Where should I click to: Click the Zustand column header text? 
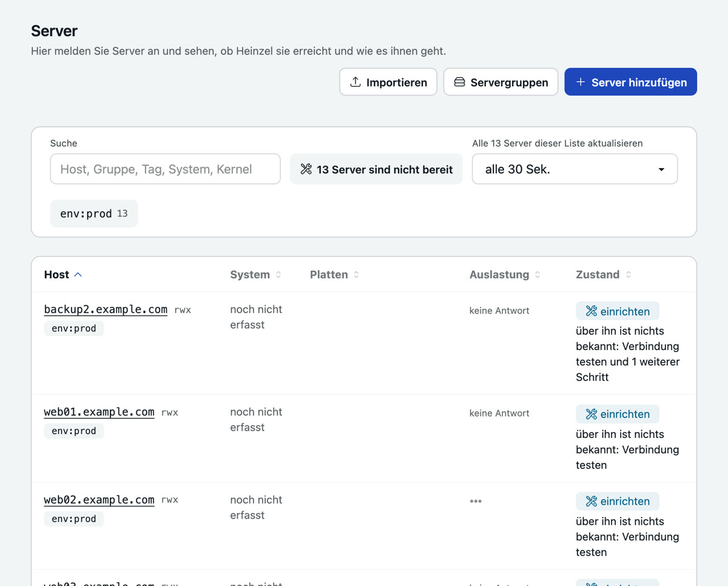point(598,275)
